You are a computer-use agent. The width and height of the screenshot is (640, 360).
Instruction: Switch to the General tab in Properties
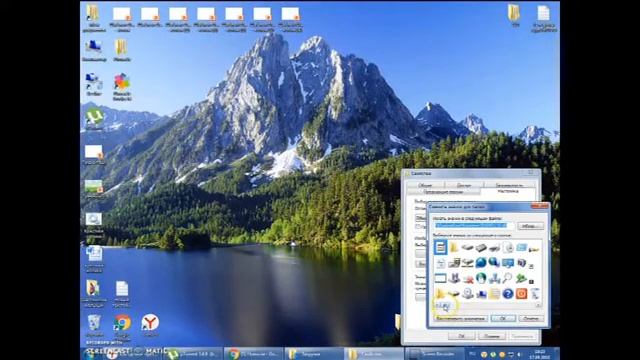(425, 185)
